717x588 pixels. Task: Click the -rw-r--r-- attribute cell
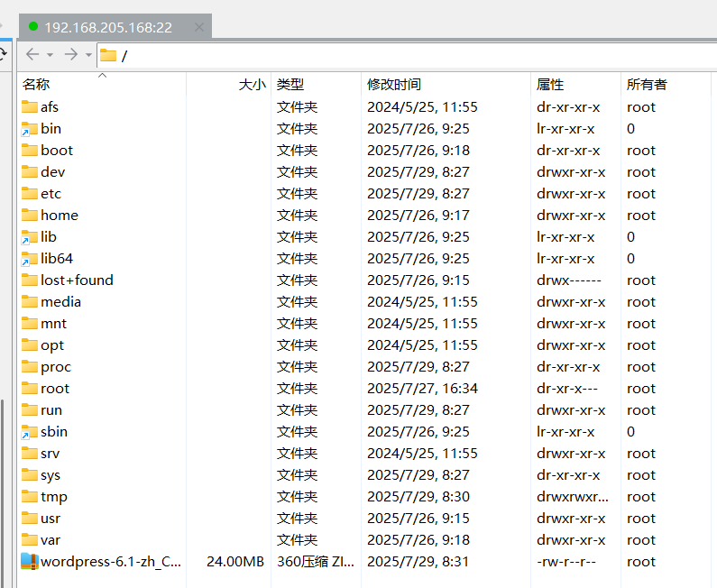coord(566,562)
